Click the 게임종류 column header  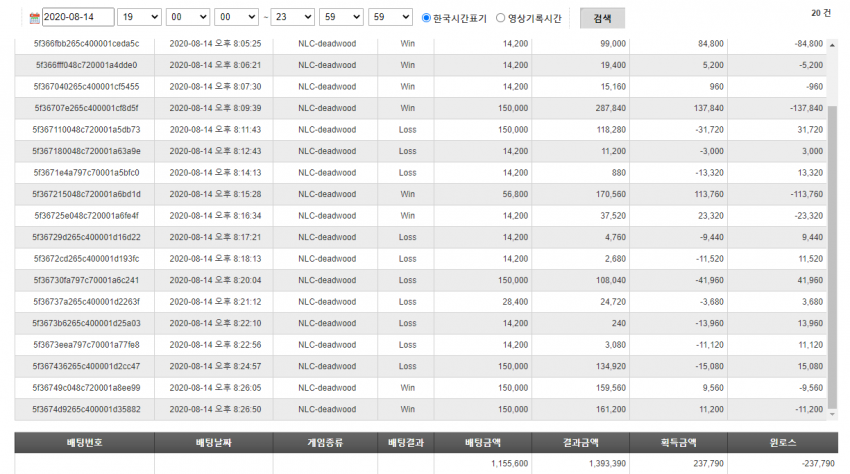point(325,443)
